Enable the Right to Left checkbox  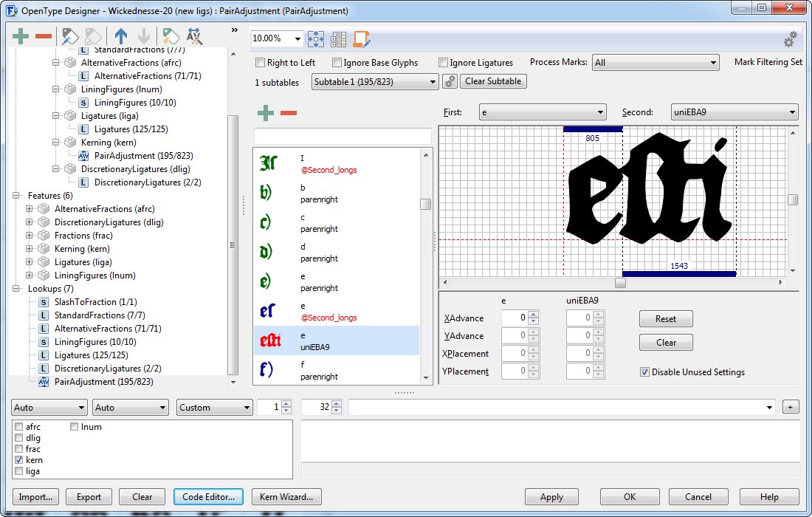[260, 63]
